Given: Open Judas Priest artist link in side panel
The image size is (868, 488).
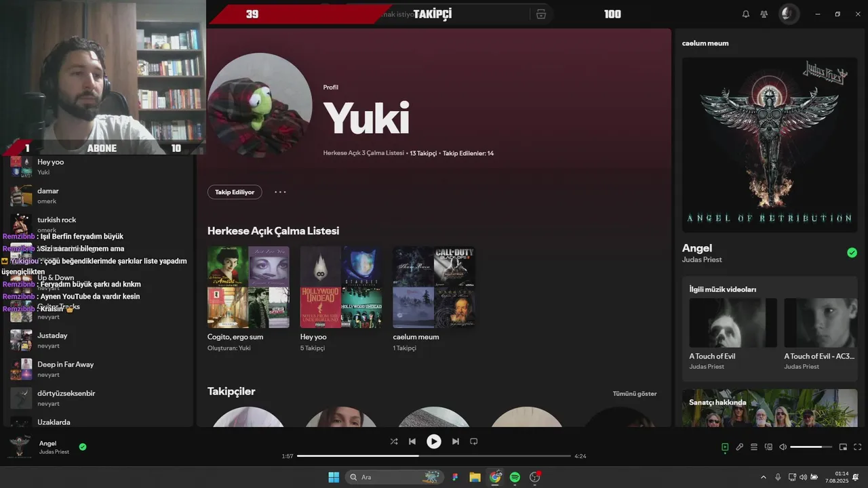Looking at the screenshot, I should pos(702,260).
